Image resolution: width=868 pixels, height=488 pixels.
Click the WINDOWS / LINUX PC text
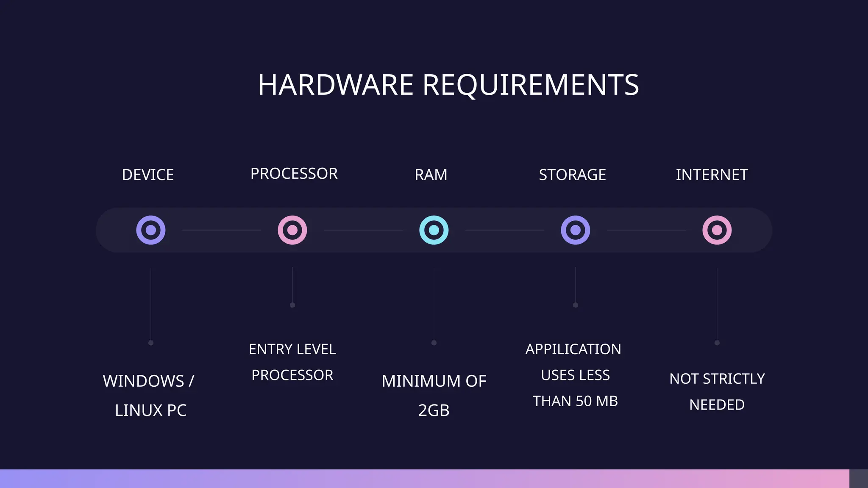click(x=149, y=396)
